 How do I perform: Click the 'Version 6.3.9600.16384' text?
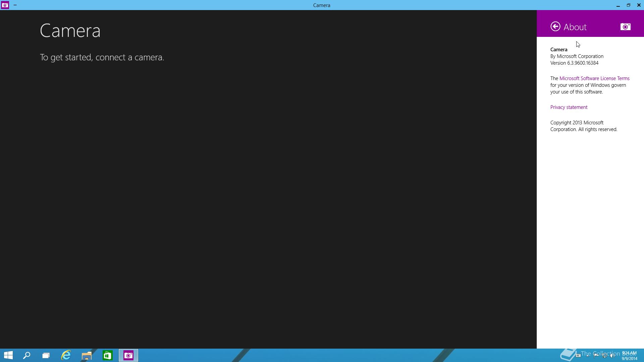574,63
